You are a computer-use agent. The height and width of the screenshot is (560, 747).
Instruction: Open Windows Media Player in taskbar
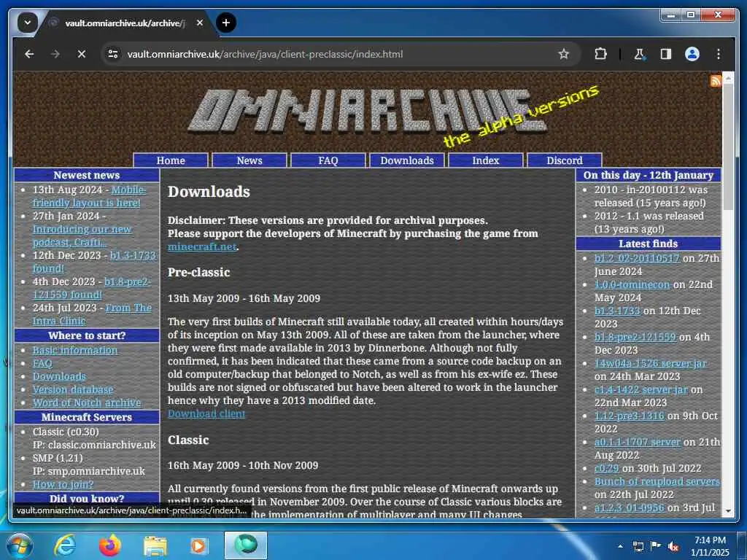[199, 546]
